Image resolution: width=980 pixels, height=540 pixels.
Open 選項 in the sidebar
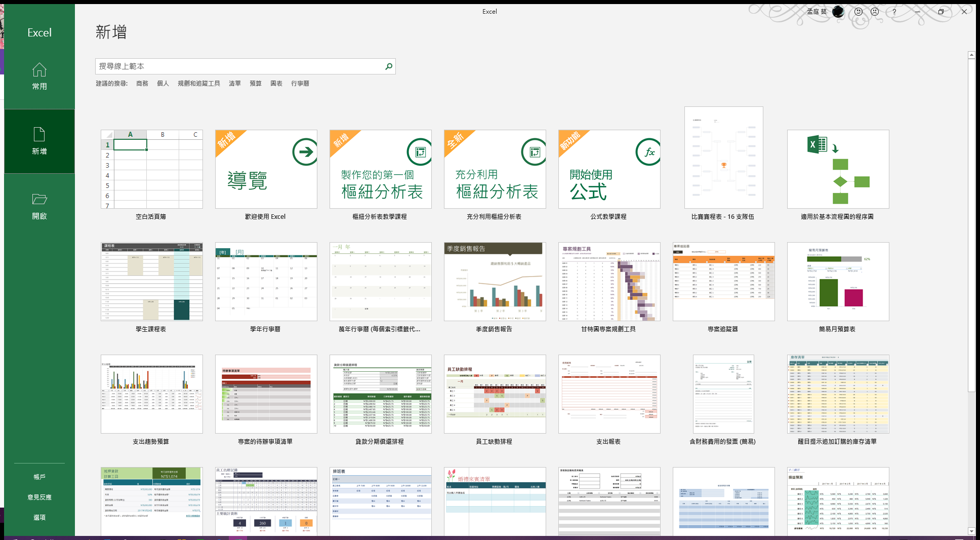tap(39, 517)
